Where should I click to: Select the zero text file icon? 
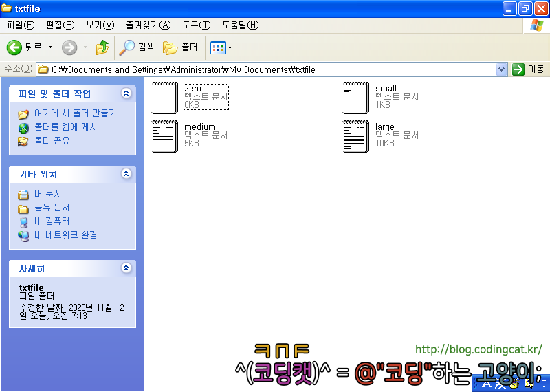[164, 98]
